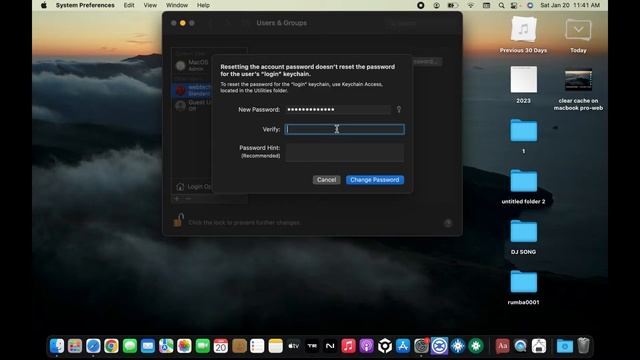Open the Trash in the Dock

click(584, 346)
